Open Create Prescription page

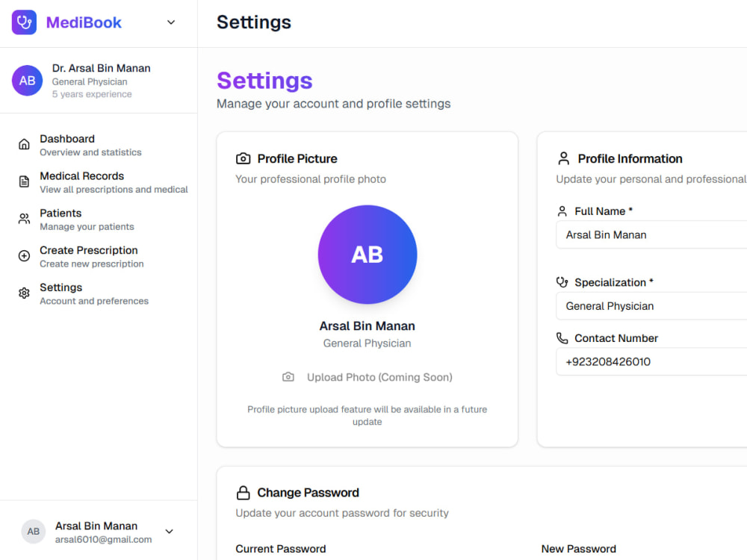click(x=99, y=256)
